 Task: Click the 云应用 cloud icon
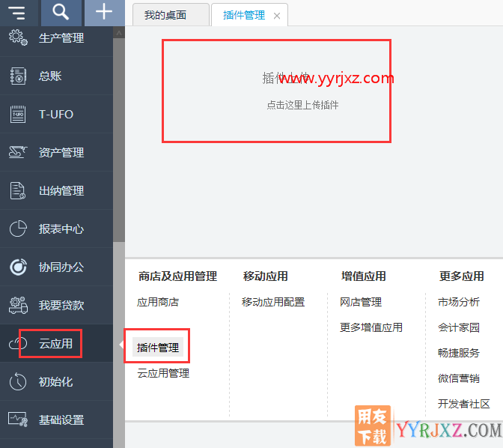point(18,343)
